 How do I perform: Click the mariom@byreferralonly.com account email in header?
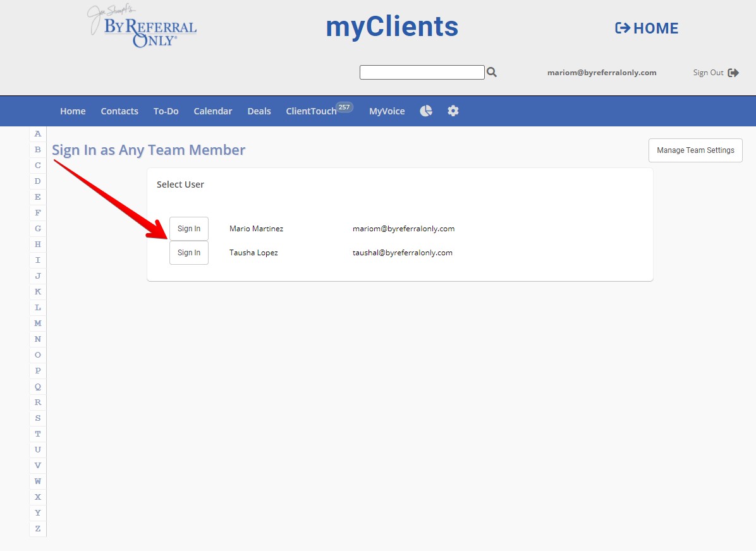pyautogui.click(x=602, y=73)
